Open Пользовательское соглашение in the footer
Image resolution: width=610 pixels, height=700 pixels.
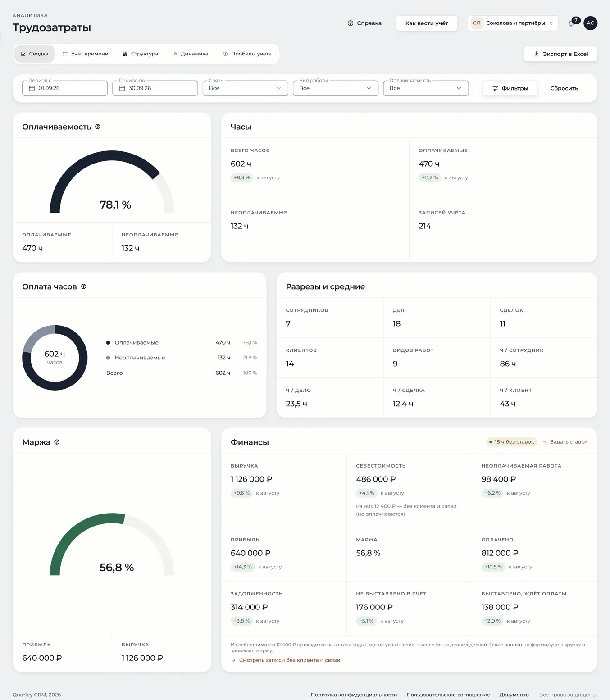(x=448, y=695)
